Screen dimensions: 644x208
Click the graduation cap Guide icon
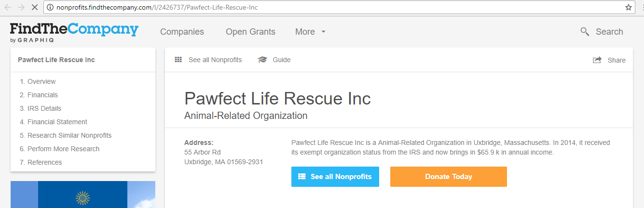pos(262,60)
